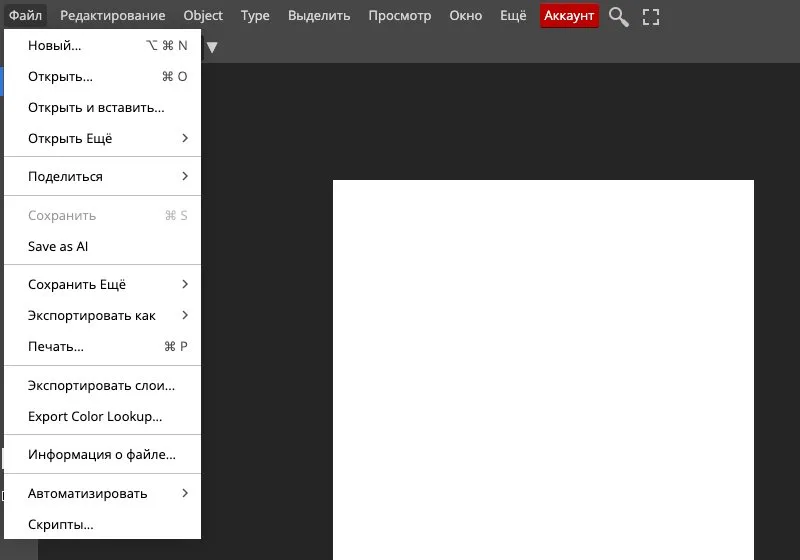Select Печать... menu entry
The width and height of the screenshot is (800, 560).
point(102,346)
